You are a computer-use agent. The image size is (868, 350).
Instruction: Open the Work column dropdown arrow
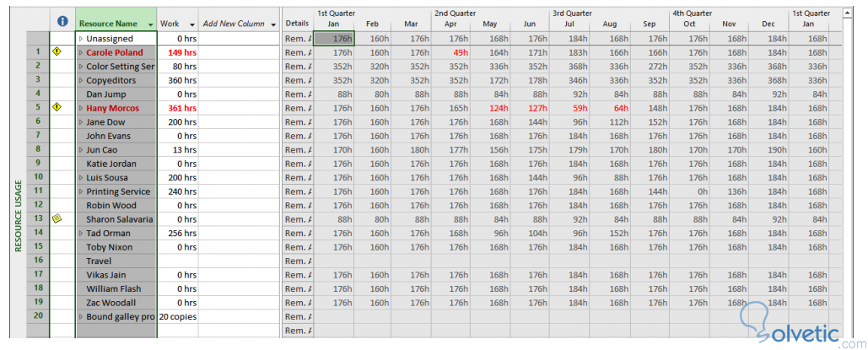192,24
